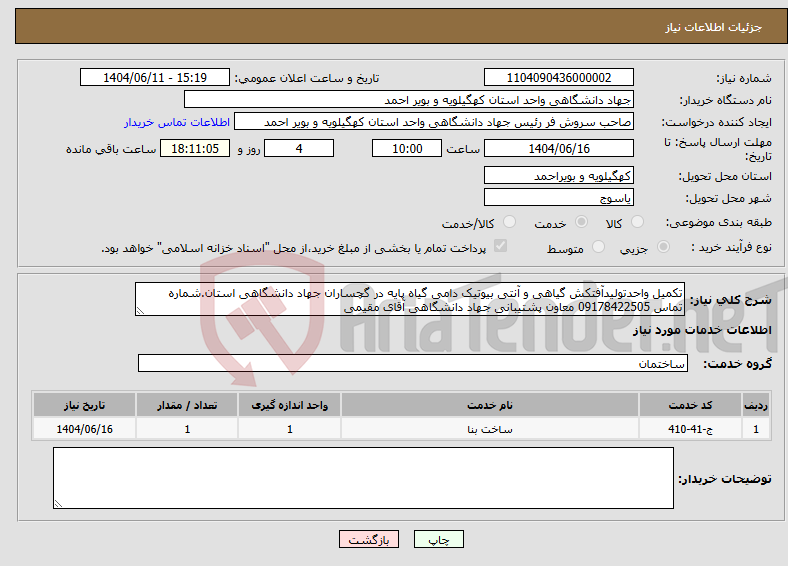Click the remaining days field showing 4
This screenshot has width=788, height=566.
299,148
